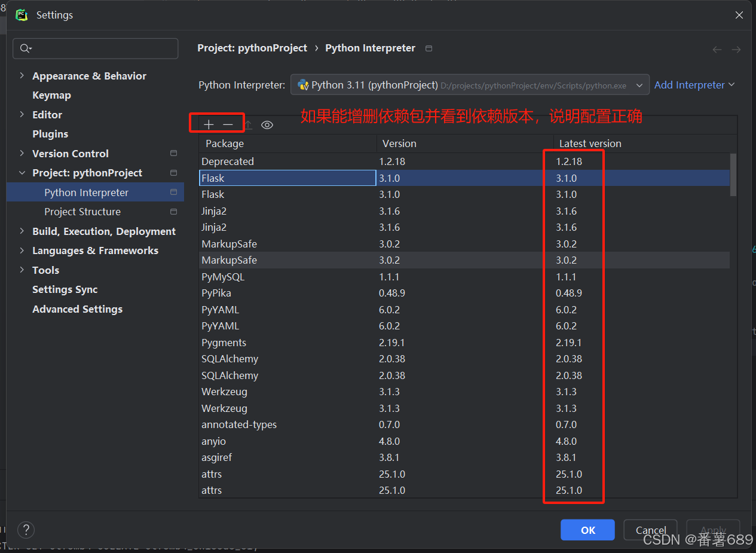Click the settings search input field
Viewport: 756px width, 553px height.
96,48
